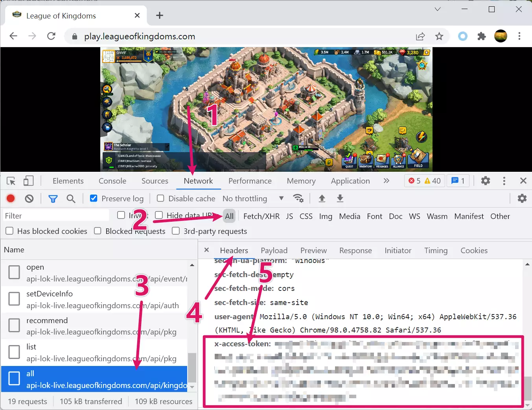Select the Network tab
The height and width of the screenshot is (410, 532).
click(198, 181)
